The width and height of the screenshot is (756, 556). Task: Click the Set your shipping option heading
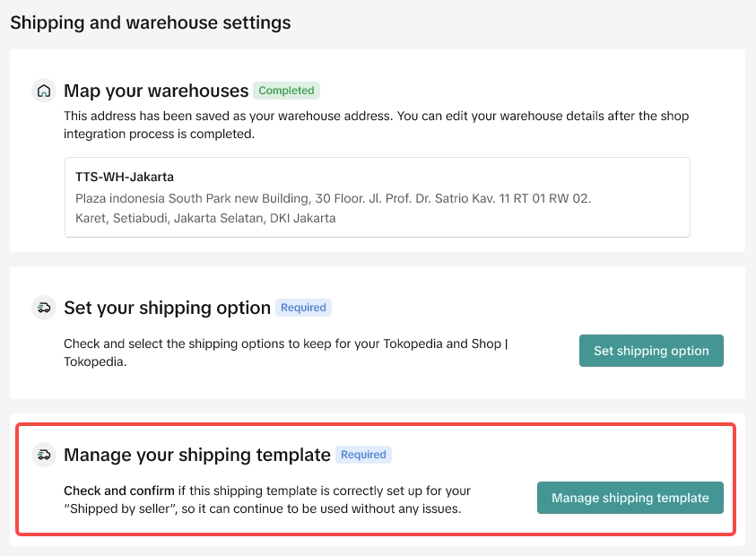pyautogui.click(x=167, y=308)
